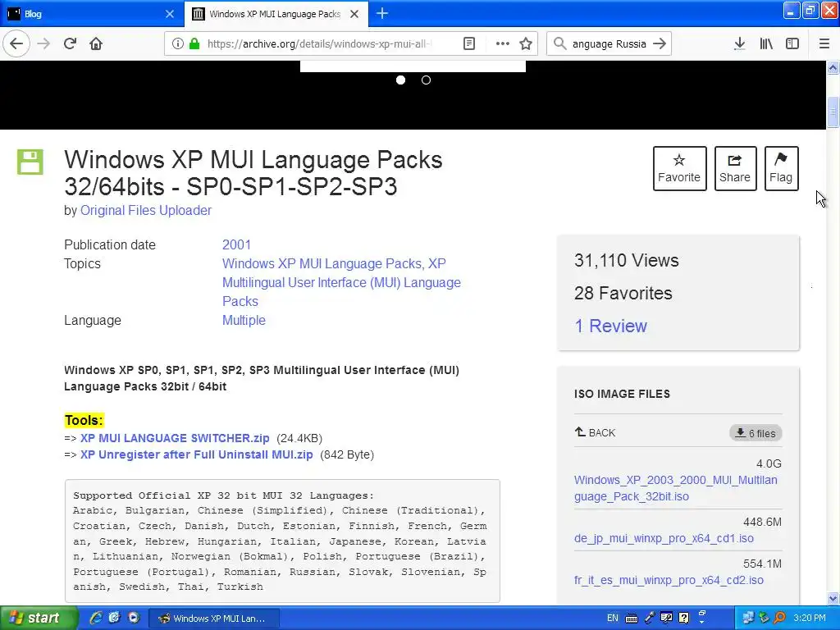840x630 pixels.
Task: Open the Windows Start menu
Action: point(38,618)
